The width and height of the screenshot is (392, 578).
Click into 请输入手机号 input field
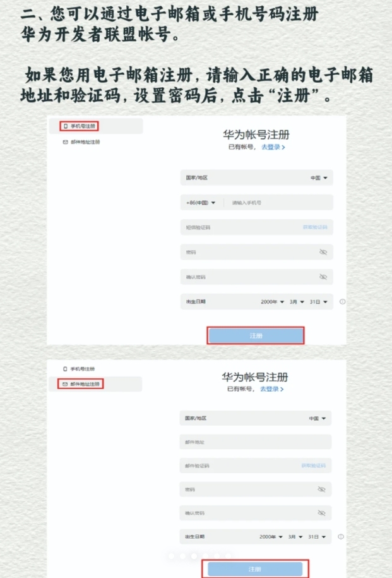click(x=278, y=203)
